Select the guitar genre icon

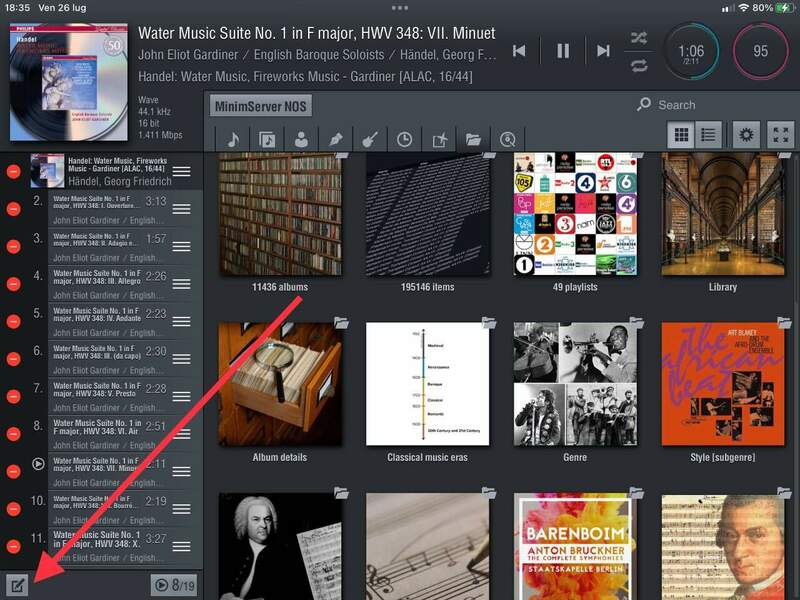pos(369,139)
